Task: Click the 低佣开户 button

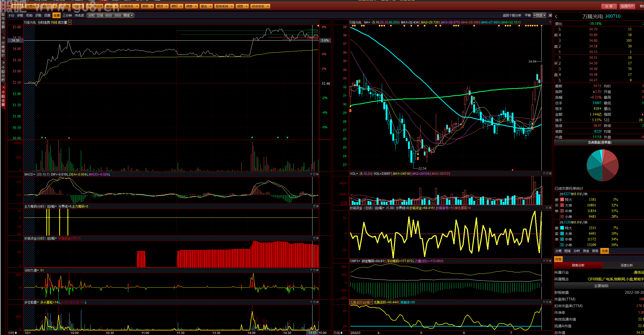Action: click(627, 6)
